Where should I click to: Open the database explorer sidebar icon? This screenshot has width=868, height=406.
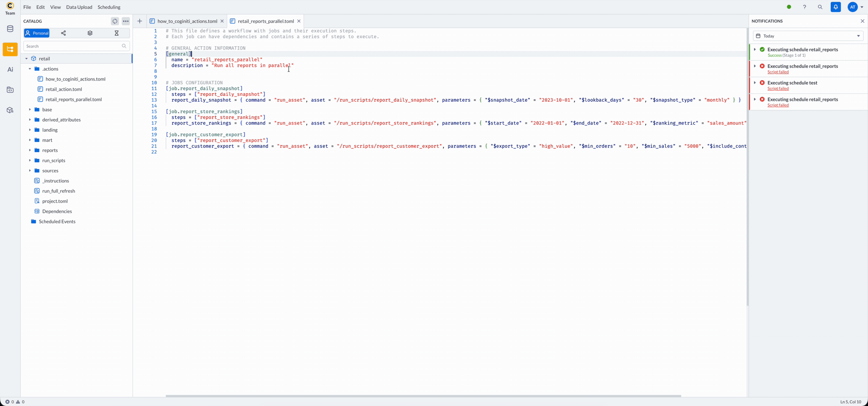[10, 29]
